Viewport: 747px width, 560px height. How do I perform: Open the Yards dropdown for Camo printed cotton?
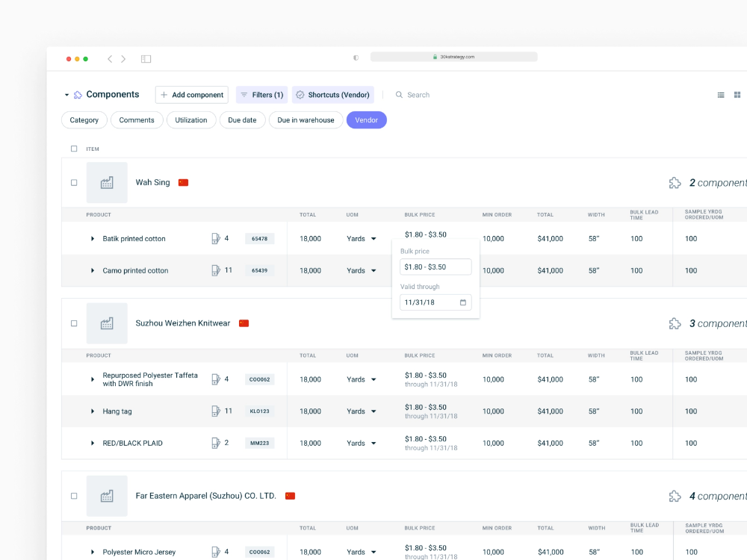(373, 271)
